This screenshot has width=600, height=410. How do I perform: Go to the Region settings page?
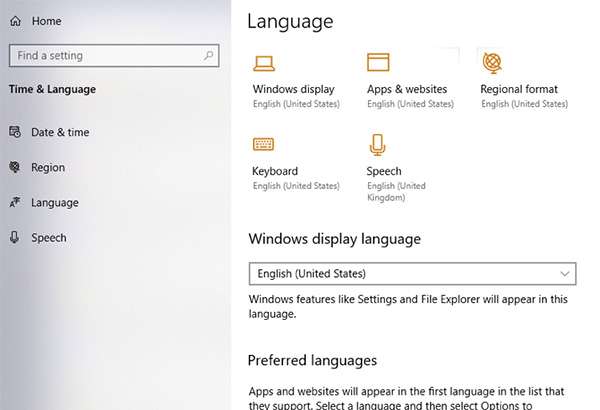click(x=48, y=168)
